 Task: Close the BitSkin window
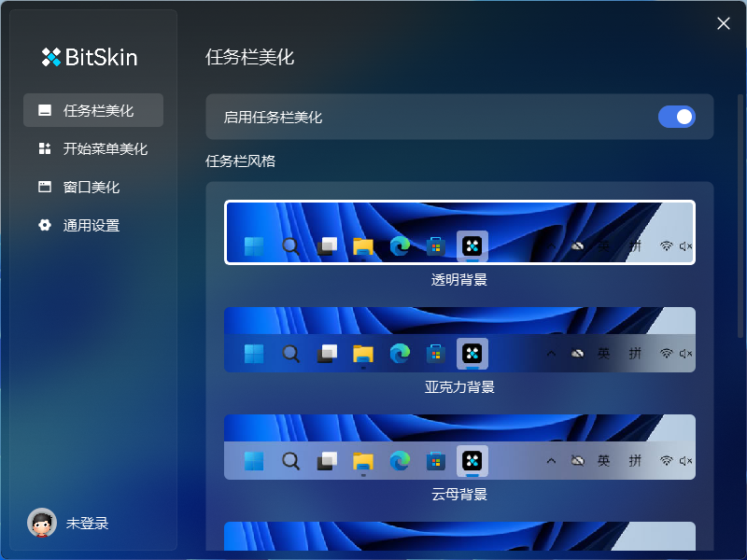[x=723, y=23]
